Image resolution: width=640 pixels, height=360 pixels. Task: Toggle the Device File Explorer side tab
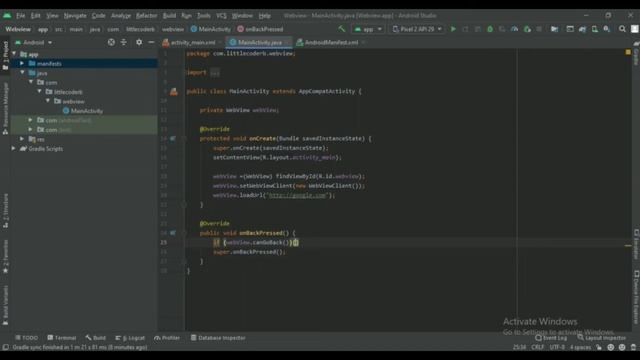click(636, 297)
